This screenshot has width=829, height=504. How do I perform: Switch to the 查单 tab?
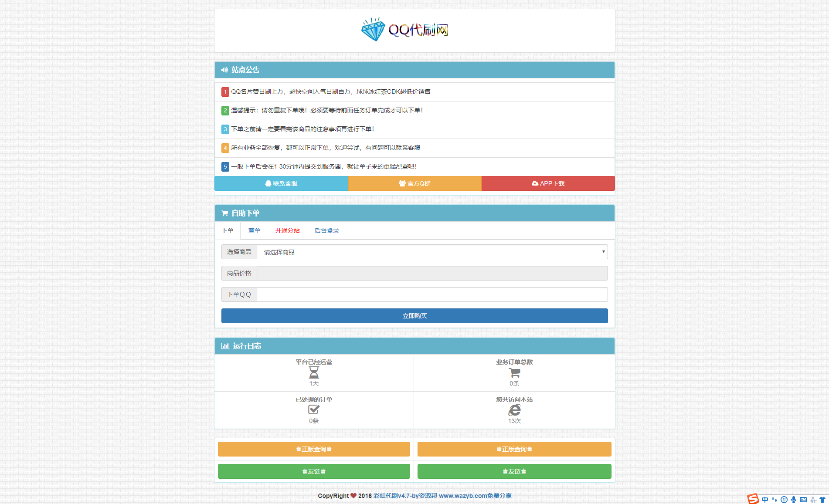point(255,230)
